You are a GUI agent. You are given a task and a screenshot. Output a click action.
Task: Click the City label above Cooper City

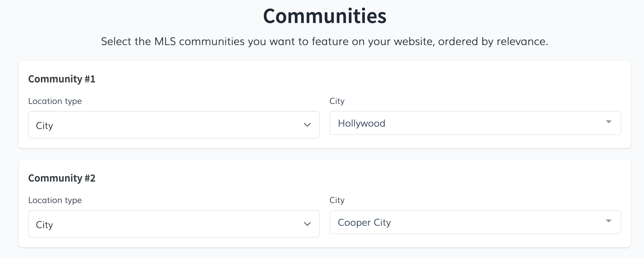point(337,200)
